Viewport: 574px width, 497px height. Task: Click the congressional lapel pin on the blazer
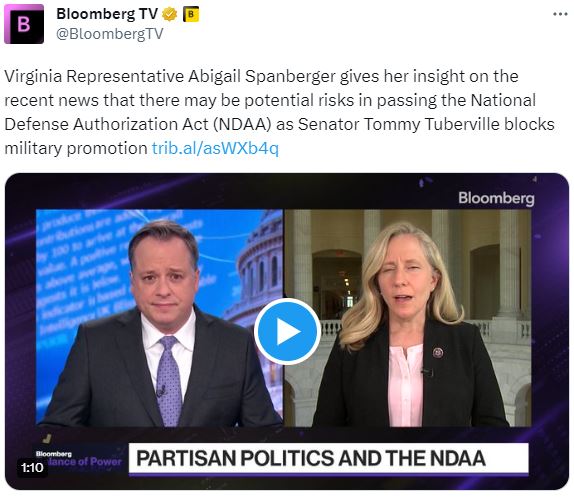(437, 352)
